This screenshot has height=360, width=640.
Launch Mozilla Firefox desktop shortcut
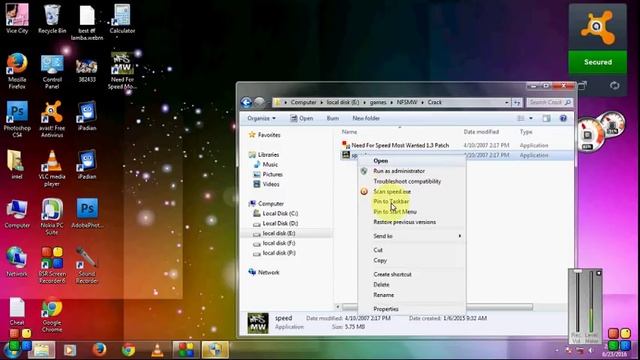point(17,71)
